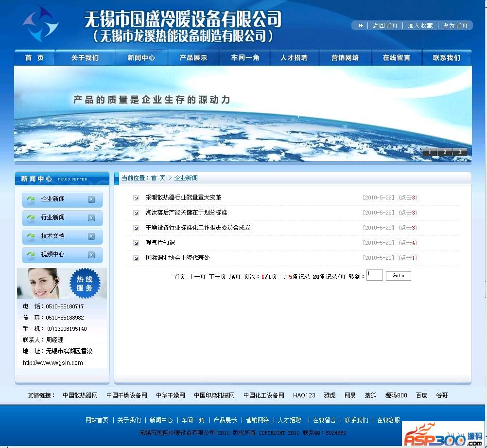
Task: Open the 首页 navigation tab
Action: [x=35, y=58]
